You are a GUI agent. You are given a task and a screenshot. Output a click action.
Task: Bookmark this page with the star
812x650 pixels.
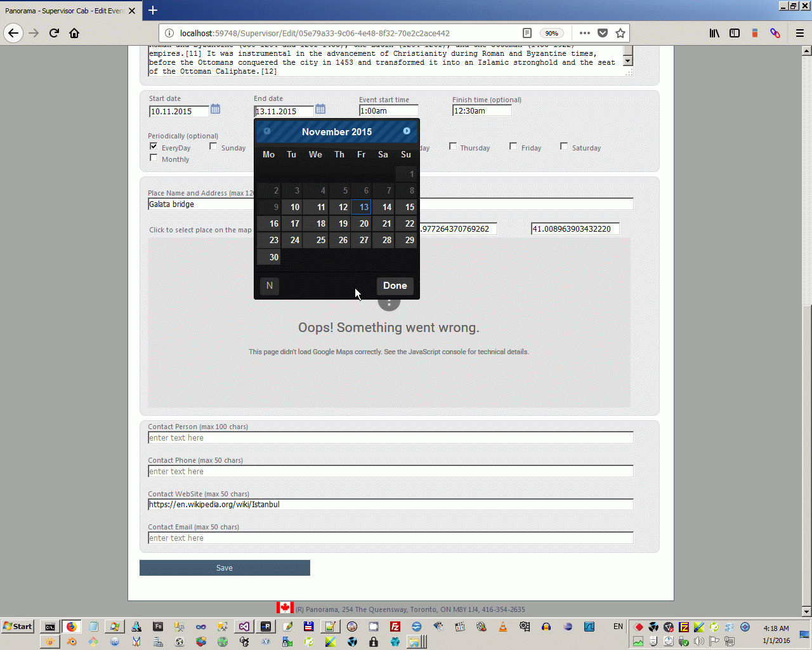click(620, 33)
